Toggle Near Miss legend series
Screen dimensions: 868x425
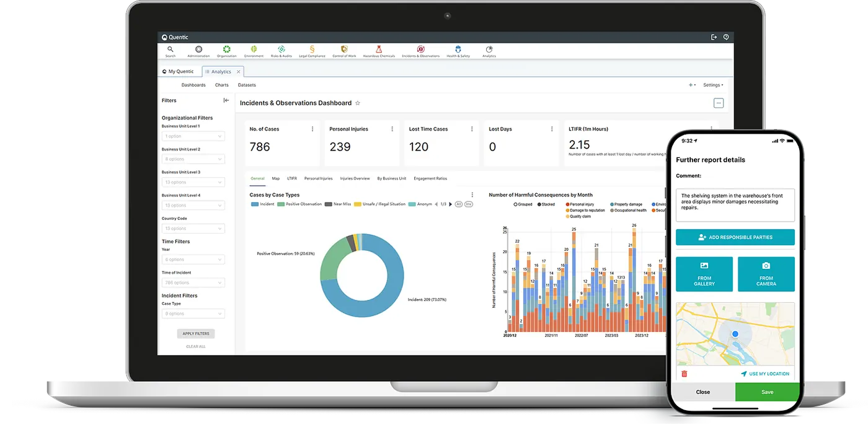click(338, 204)
